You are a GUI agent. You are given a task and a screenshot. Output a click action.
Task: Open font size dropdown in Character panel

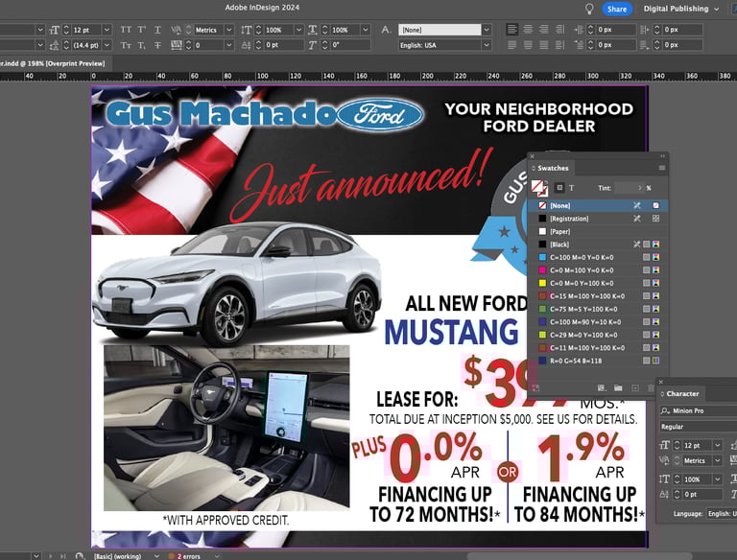(x=717, y=445)
